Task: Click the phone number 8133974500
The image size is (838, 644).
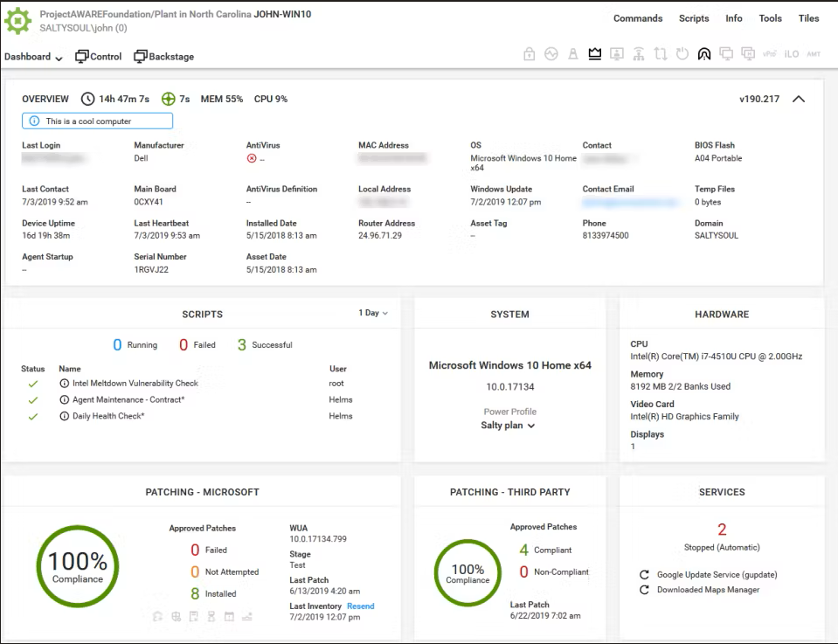Action: coord(606,235)
